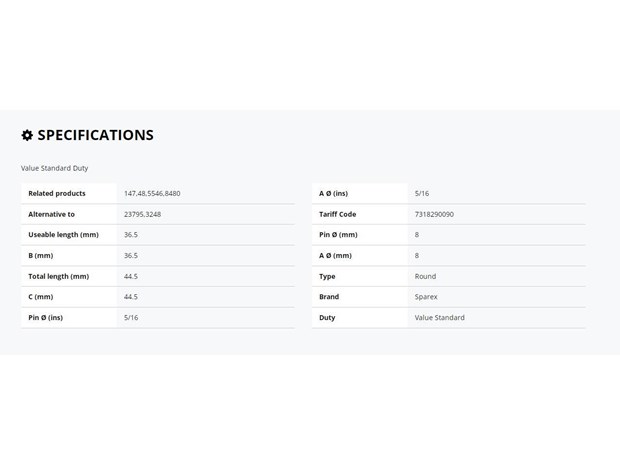Select the Value Standard Duty subtitle

tap(55, 168)
